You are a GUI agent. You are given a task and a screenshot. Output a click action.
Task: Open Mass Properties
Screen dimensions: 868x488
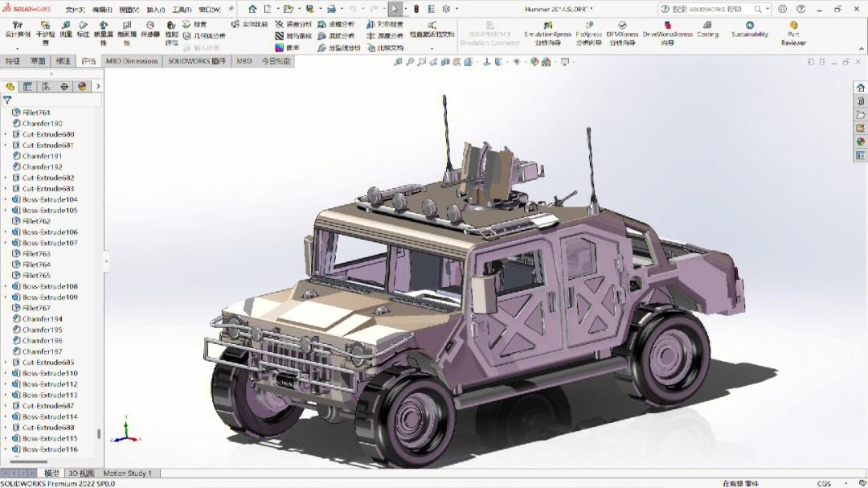[103, 34]
